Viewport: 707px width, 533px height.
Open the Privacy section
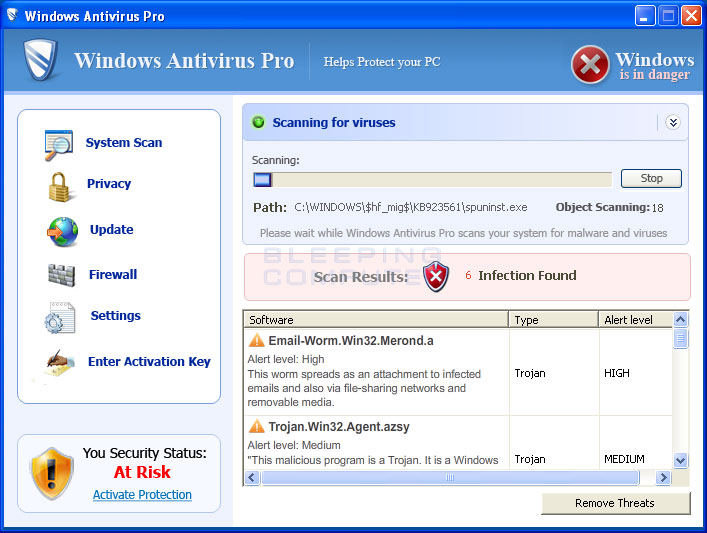(109, 184)
